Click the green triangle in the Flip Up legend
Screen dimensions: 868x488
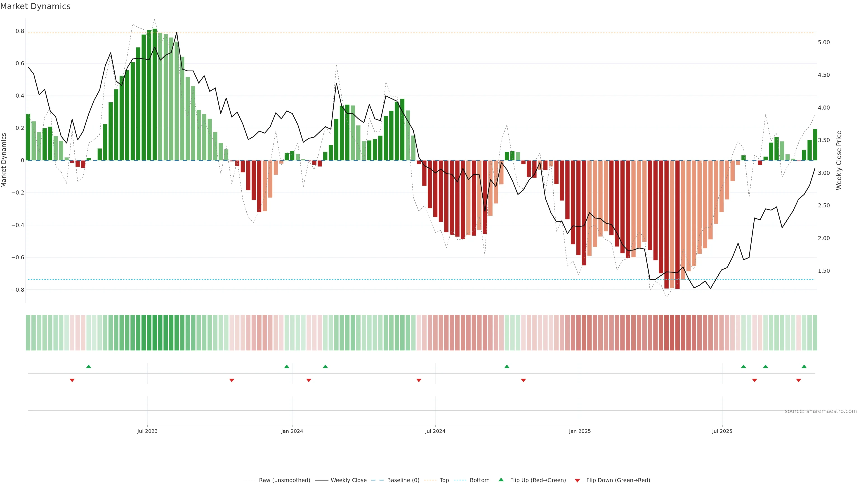point(501,480)
